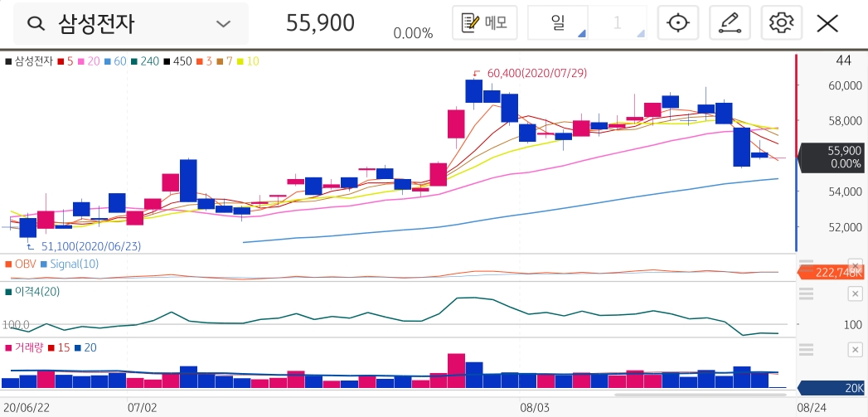Click the volume 20 average legend

(x=85, y=348)
